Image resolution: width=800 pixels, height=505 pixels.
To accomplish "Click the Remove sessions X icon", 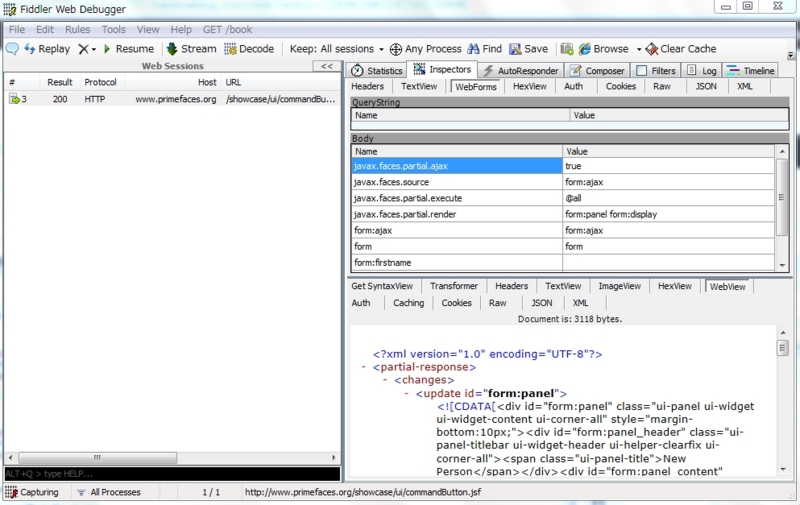I will (x=83, y=49).
